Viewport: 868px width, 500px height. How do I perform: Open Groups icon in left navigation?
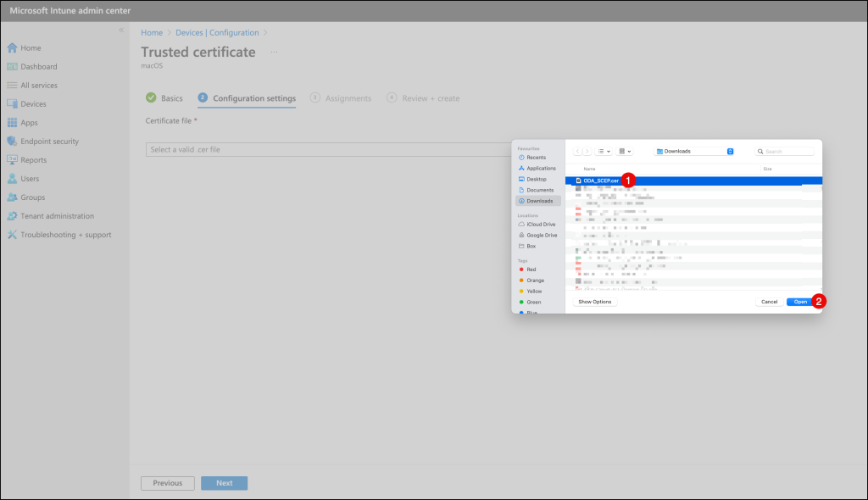coord(12,197)
